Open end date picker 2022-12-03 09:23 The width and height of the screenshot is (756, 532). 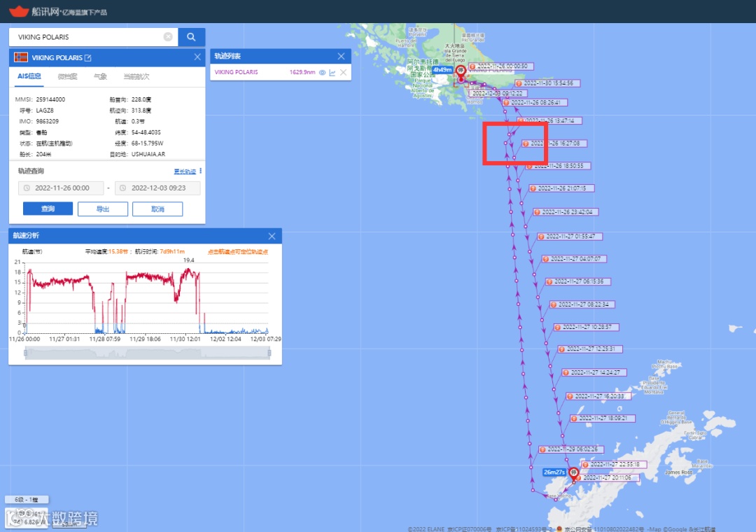pos(157,188)
